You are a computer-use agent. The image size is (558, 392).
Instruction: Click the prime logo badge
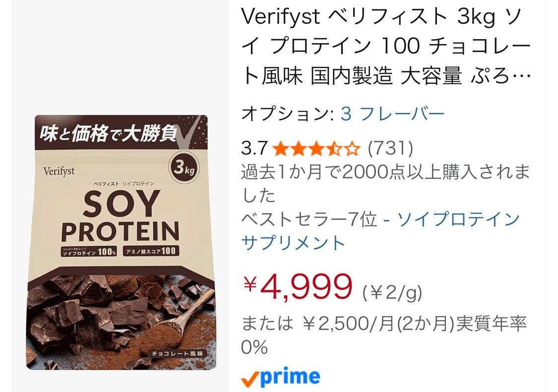click(x=280, y=377)
